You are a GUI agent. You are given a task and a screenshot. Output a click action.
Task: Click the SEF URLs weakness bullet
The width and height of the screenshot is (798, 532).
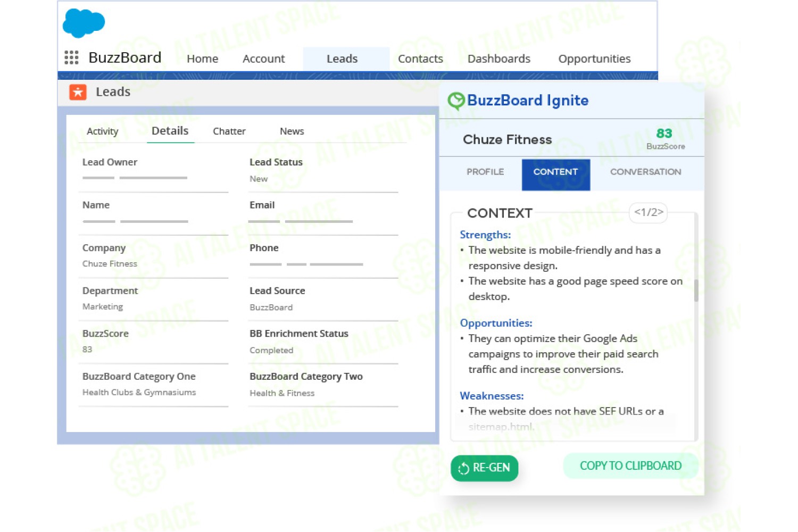(566, 419)
